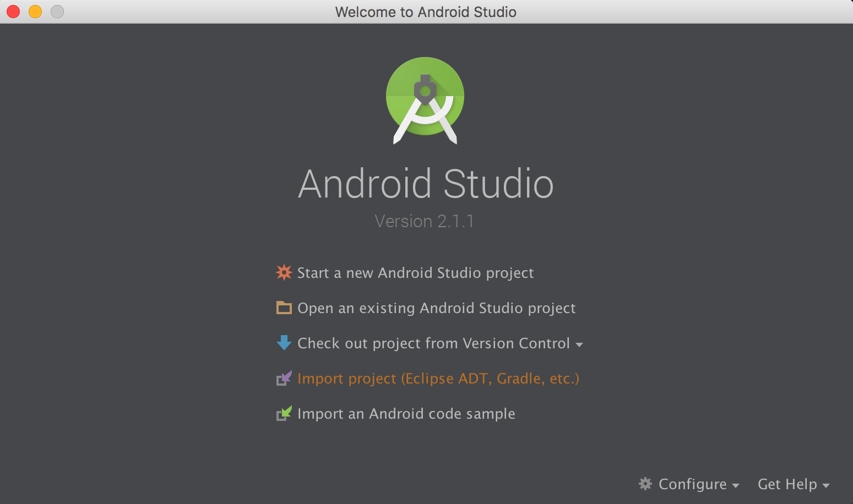Viewport: 853px width, 504px height.
Task: Click the folder icon for opening a project
Action: [284, 308]
